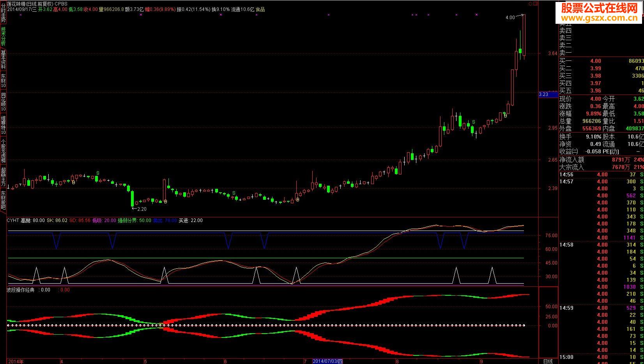Image resolution: width=644 pixels, height=364 pixels.
Task: Select the 买一 bid row at 4.00
Action: click(601, 61)
